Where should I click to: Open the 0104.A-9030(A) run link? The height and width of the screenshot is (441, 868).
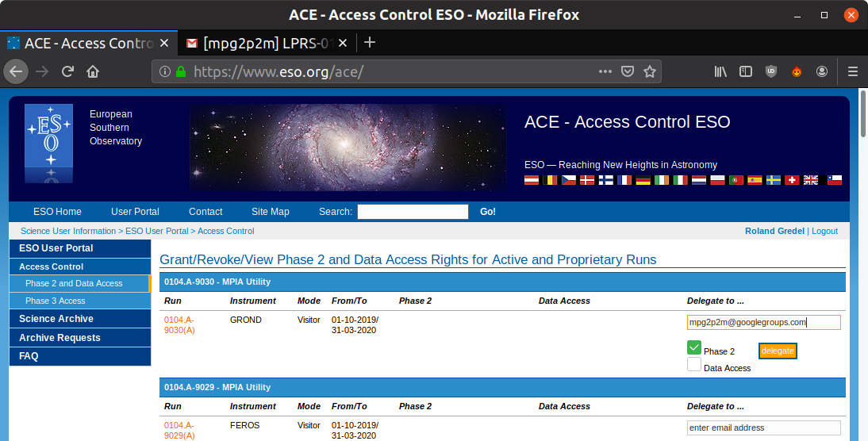pyautogui.click(x=179, y=325)
